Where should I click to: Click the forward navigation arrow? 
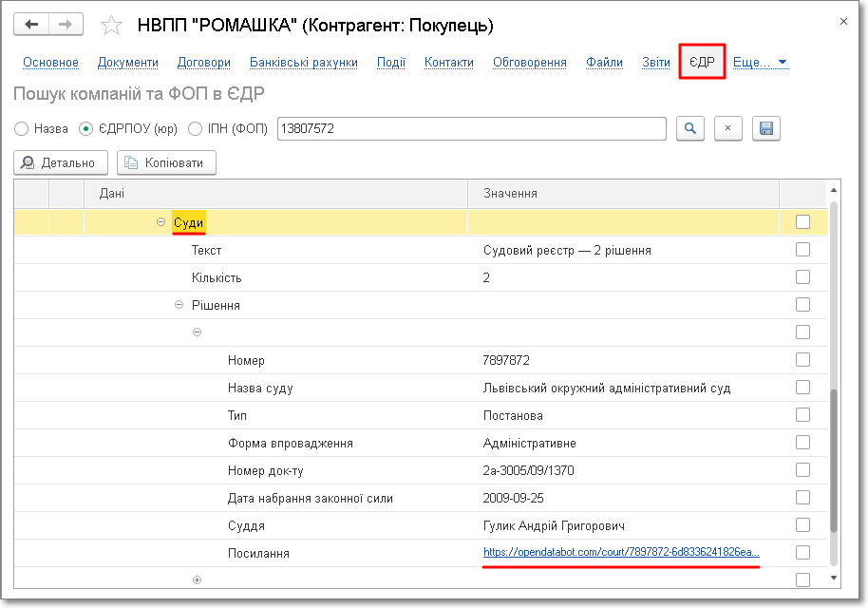click(x=65, y=24)
